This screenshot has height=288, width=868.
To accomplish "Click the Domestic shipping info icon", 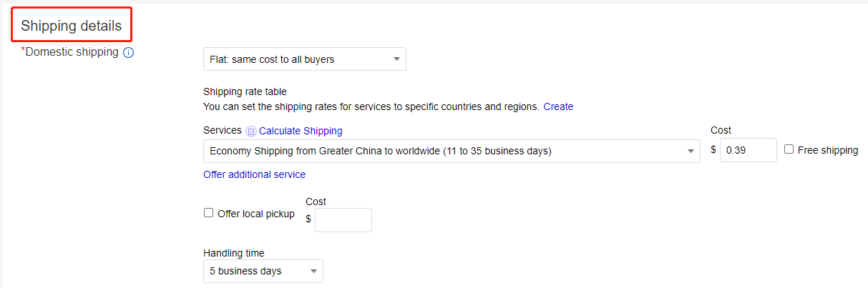I will pyautogui.click(x=129, y=52).
